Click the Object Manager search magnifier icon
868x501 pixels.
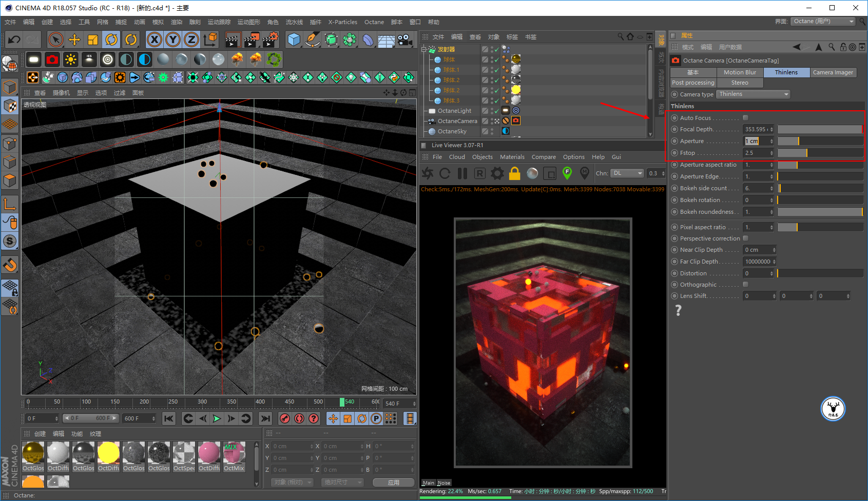tap(621, 36)
